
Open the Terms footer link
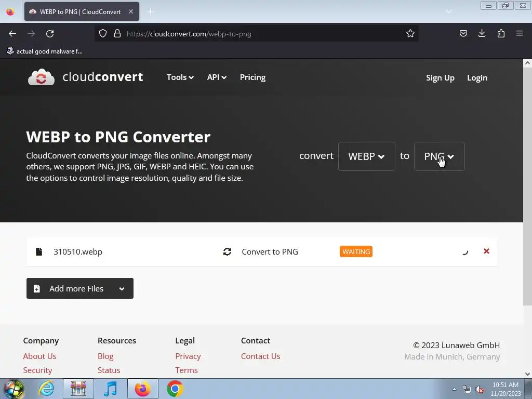coord(187,370)
